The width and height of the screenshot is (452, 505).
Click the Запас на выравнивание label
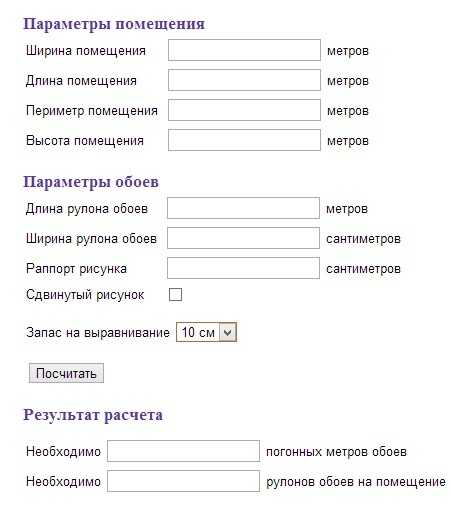coord(98,333)
